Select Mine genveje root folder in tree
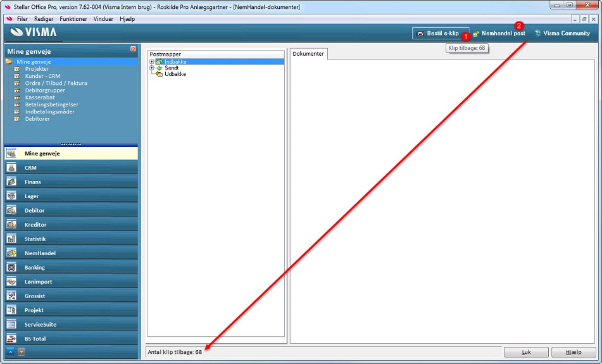This screenshot has height=364, width=602. [x=34, y=61]
